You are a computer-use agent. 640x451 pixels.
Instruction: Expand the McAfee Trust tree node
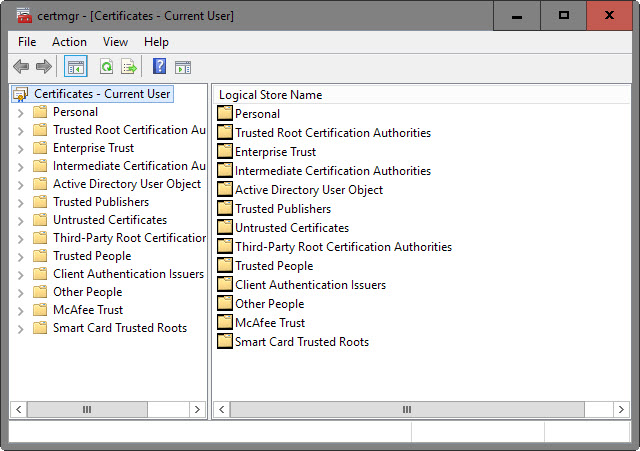20,311
